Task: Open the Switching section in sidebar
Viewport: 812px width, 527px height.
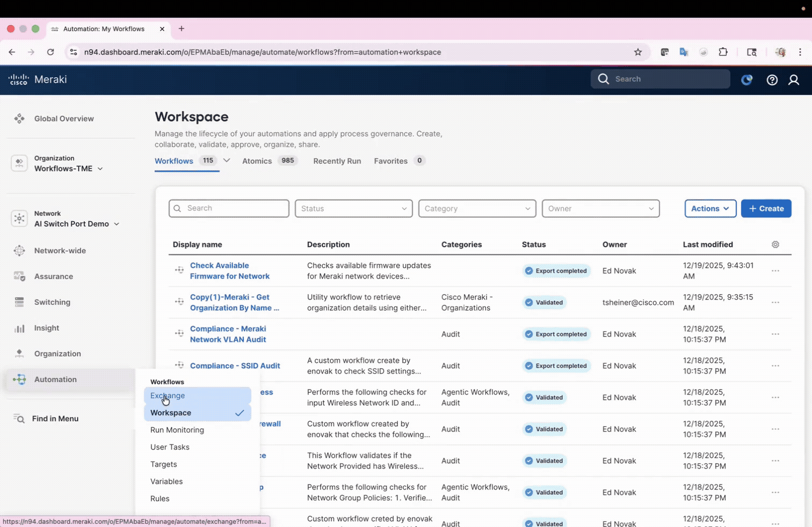Action: (52, 302)
